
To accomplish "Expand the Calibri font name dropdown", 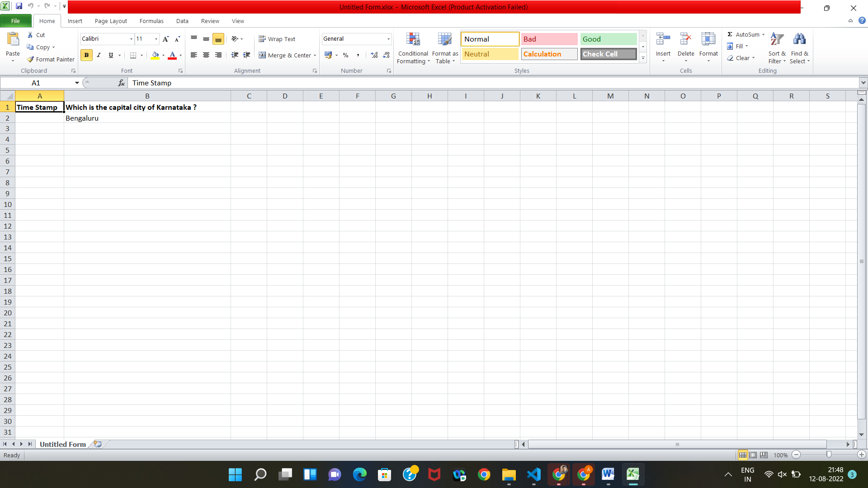I will (x=131, y=39).
